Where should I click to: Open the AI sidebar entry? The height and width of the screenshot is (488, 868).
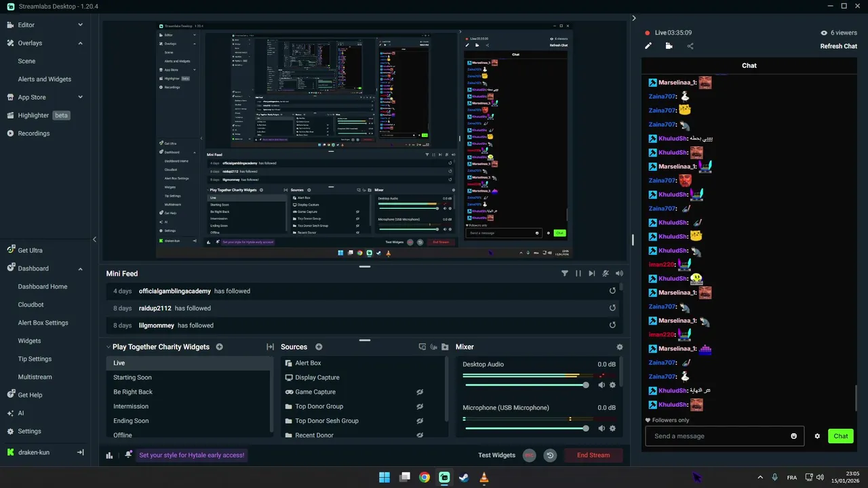(x=20, y=413)
